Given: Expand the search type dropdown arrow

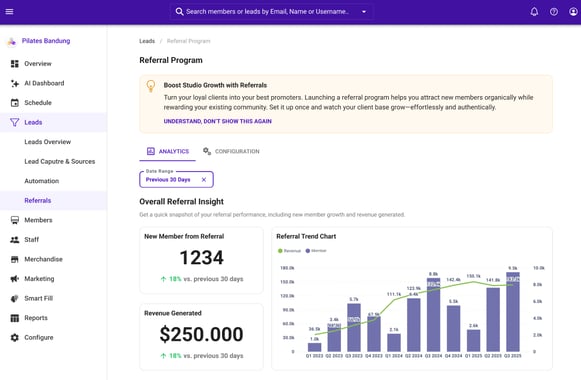Looking at the screenshot, I should point(364,11).
